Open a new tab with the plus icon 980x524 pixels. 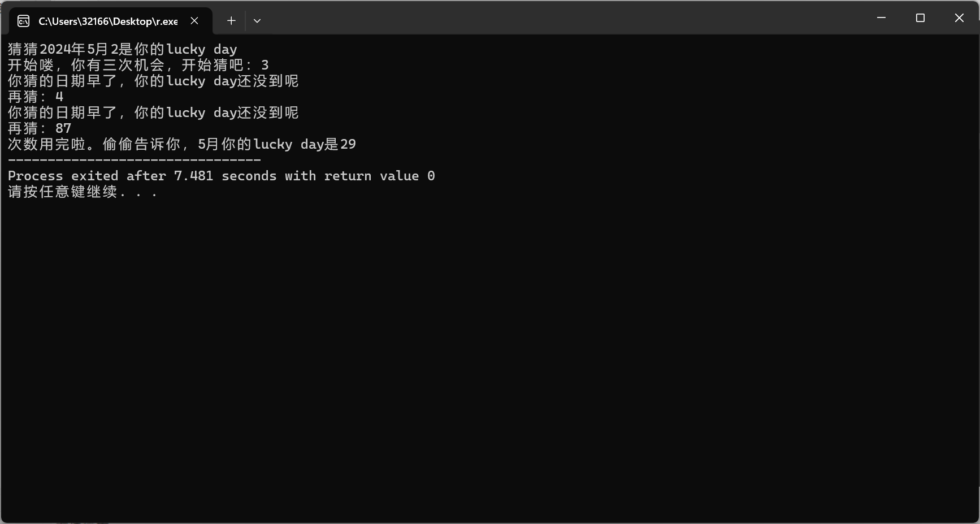click(x=231, y=21)
